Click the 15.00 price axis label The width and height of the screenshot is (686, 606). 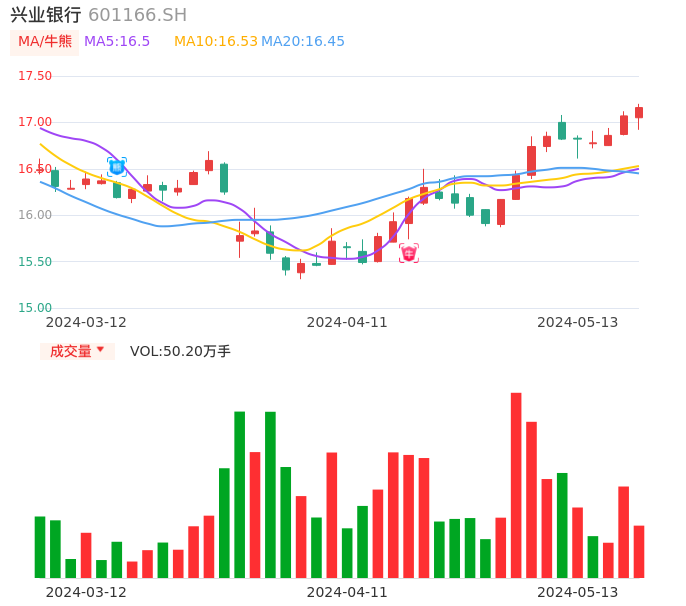click(35, 308)
